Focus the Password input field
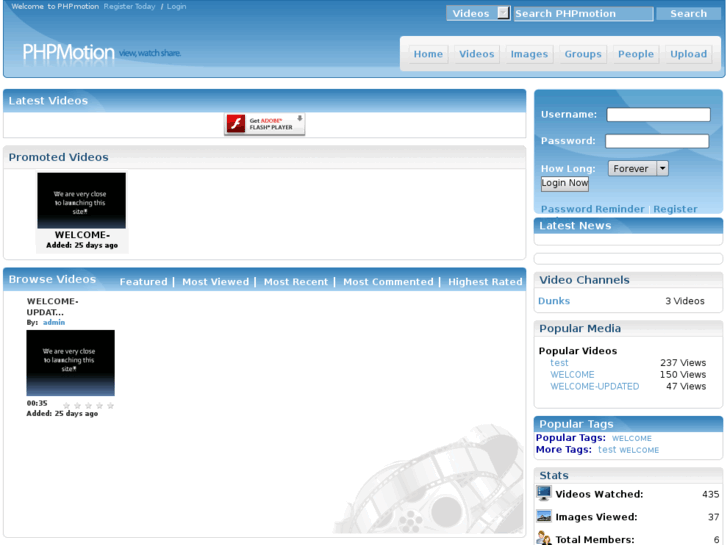 point(657,141)
